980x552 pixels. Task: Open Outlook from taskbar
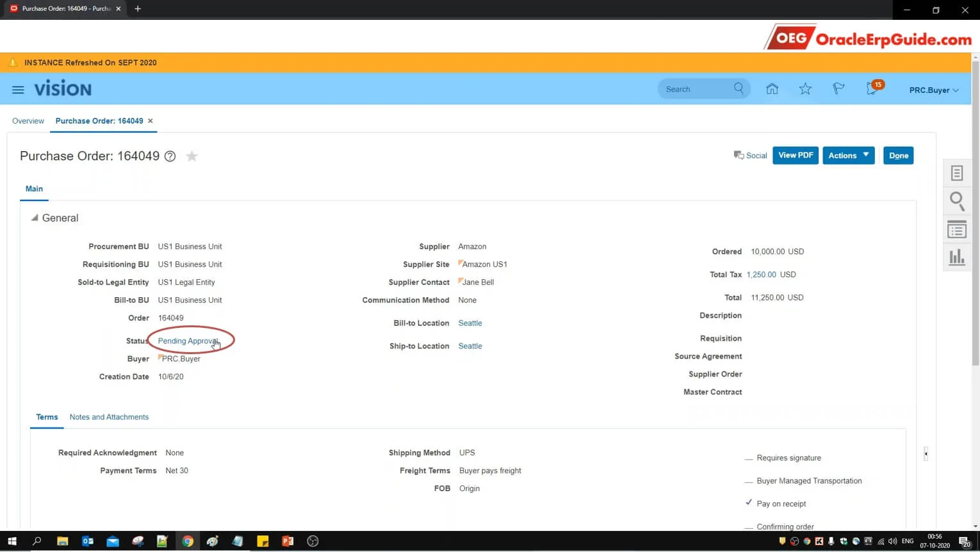pyautogui.click(x=88, y=541)
